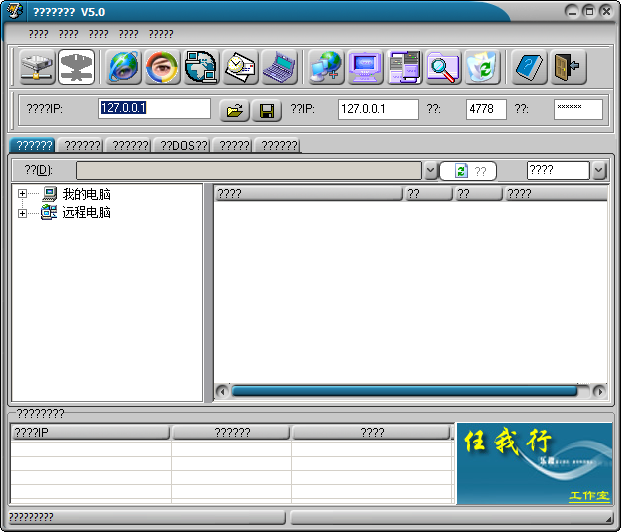The height and width of the screenshot is (532, 621).
Task: Click the exit door toolbar icon
Action: tap(568, 67)
